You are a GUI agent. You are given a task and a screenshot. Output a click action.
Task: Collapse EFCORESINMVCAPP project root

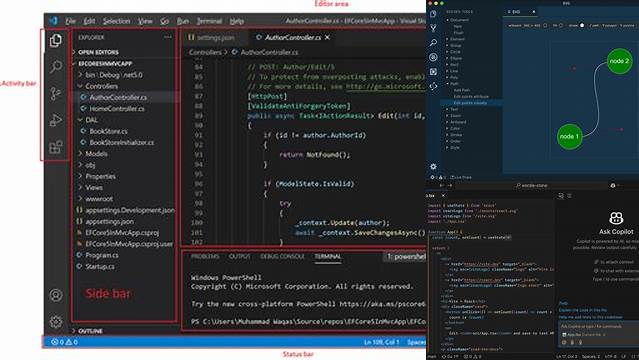(102, 64)
